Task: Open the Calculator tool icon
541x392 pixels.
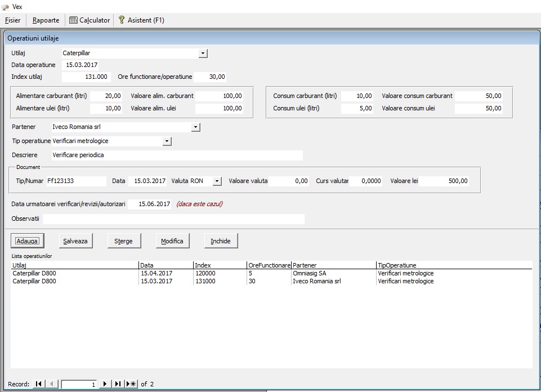Action: click(73, 20)
